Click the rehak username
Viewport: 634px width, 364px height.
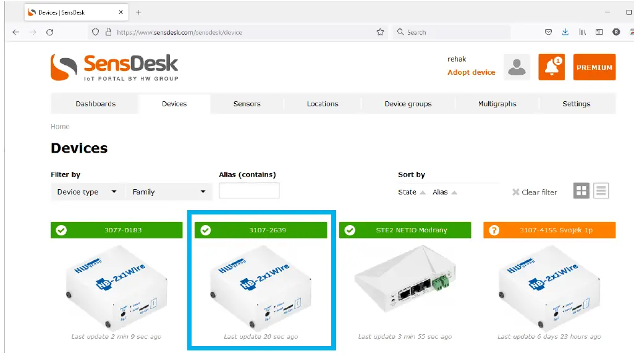(457, 59)
